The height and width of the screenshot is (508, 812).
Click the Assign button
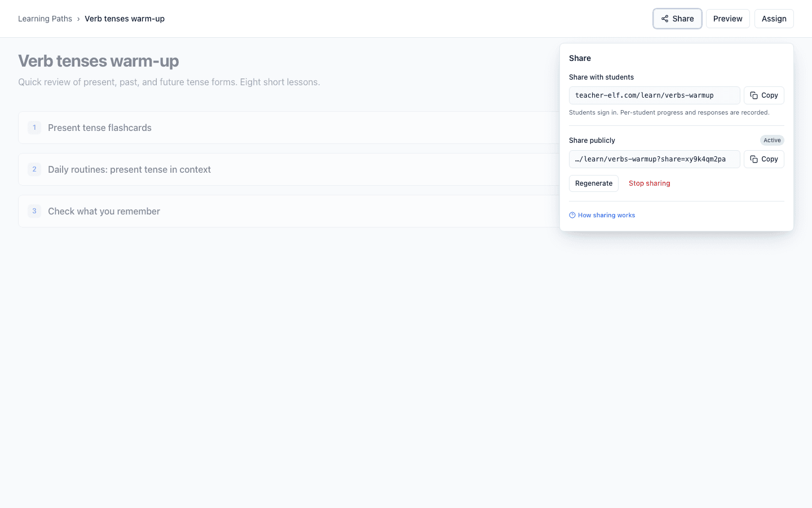pos(774,19)
